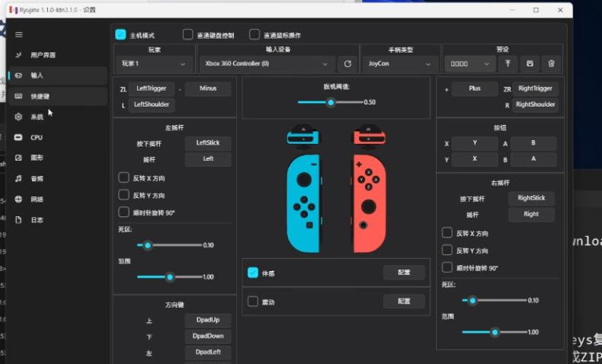Click the LeftShoulder binding for L
Viewport: 602px width, 364px height.
coord(152,104)
